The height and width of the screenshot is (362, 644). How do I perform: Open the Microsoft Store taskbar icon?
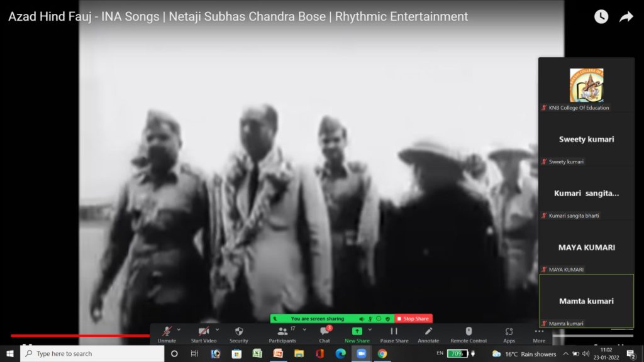(236, 353)
